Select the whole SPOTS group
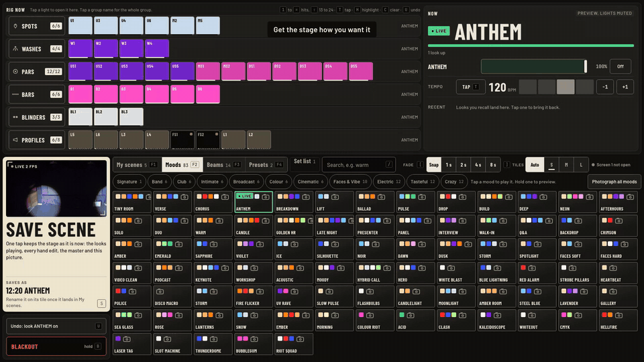The width and height of the screenshot is (644, 362). click(37, 26)
